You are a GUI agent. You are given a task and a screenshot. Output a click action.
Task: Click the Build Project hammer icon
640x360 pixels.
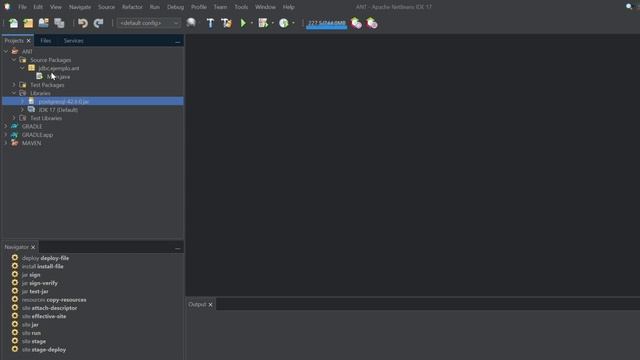pyautogui.click(x=210, y=23)
